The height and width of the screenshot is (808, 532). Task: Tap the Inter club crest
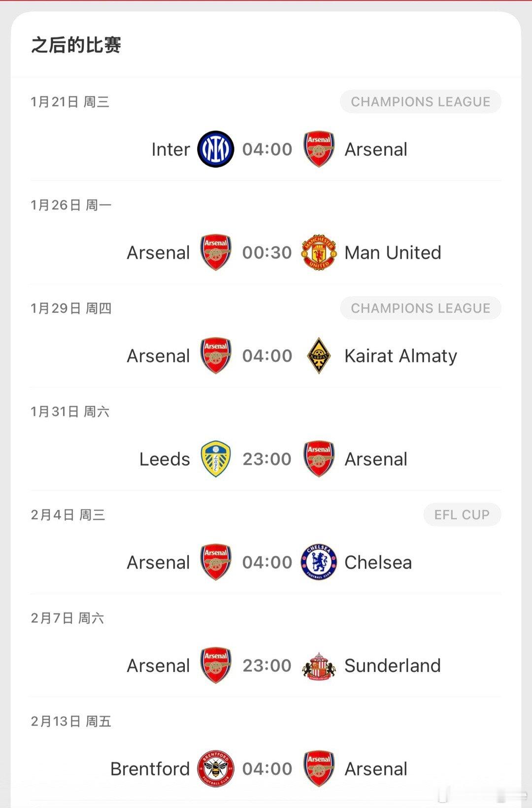coord(216,149)
